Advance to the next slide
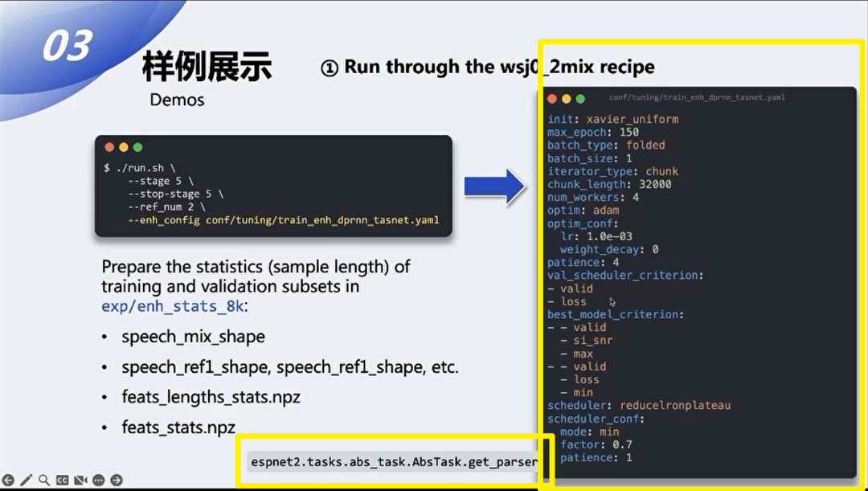This screenshot has height=491, width=868. click(117, 480)
